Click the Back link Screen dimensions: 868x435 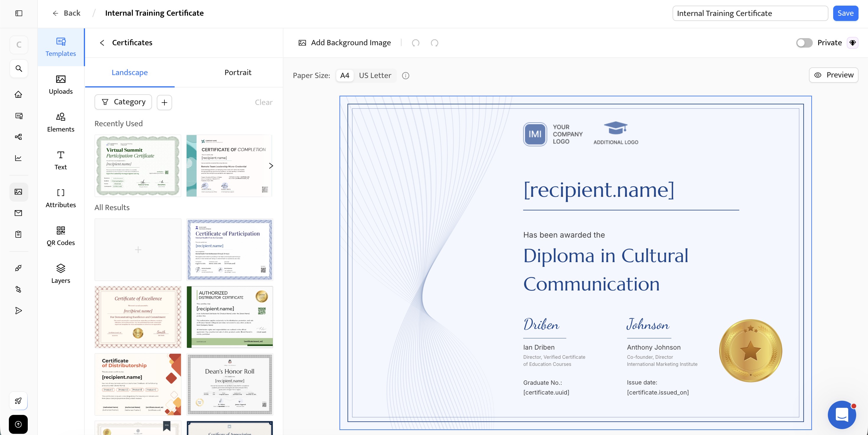tap(66, 13)
